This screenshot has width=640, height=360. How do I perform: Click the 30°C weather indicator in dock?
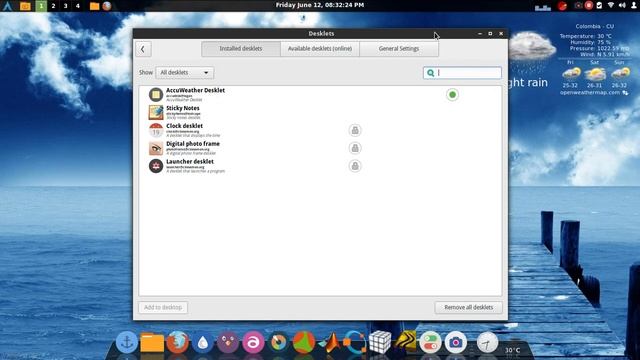[513, 350]
